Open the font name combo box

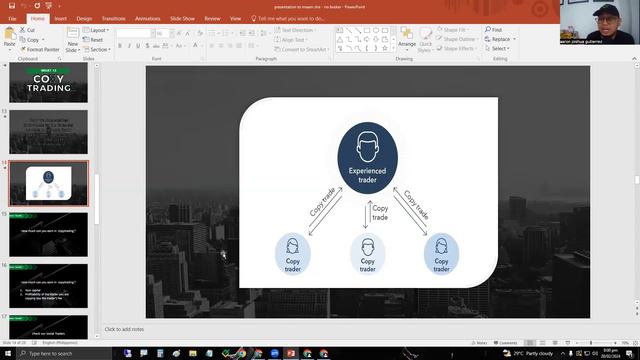(136, 33)
